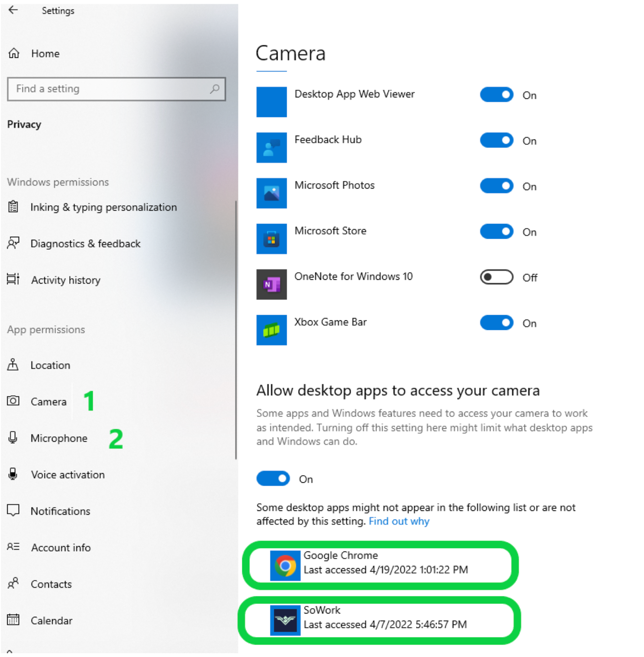Click the back arrow in Settings
This screenshot has height=657, width=644.
pyautogui.click(x=13, y=10)
